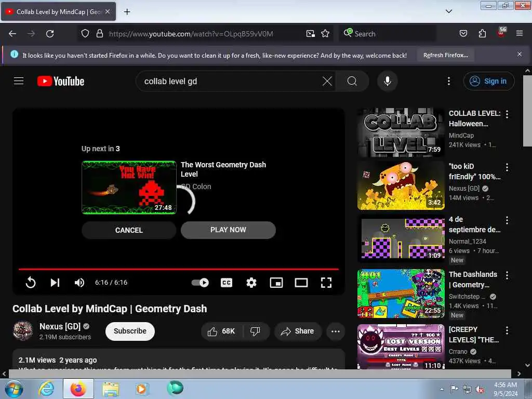Click the YouTube URL address bar
Viewport: 532px width, 399px height.
tap(191, 34)
